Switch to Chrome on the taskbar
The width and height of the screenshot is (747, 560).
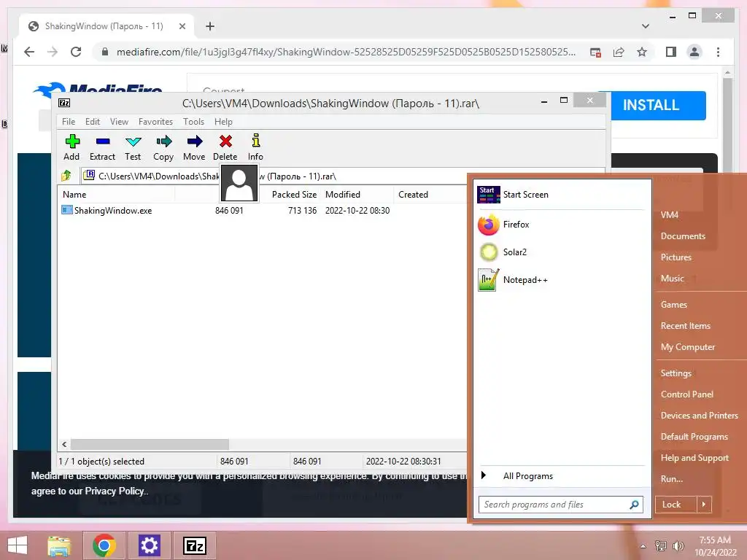[x=104, y=545]
